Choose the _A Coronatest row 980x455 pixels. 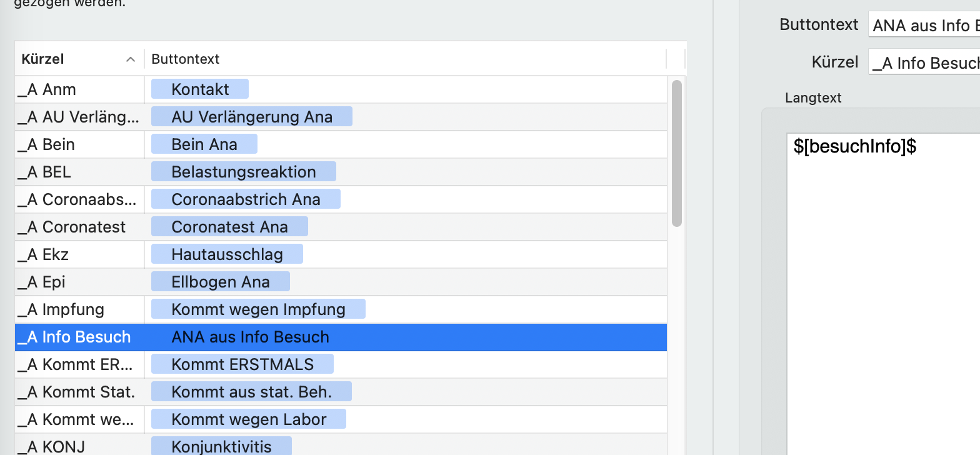tap(341, 227)
